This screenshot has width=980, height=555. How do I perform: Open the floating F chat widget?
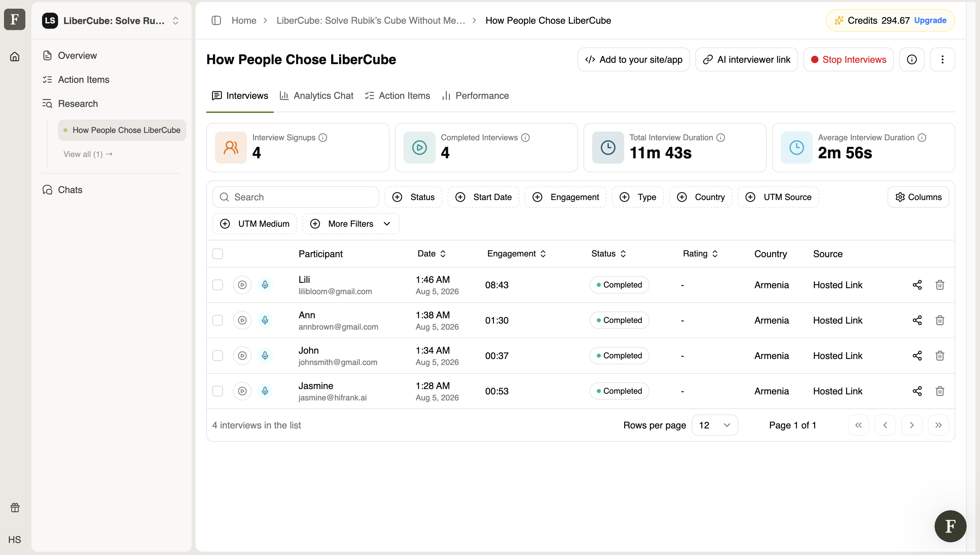tap(950, 526)
